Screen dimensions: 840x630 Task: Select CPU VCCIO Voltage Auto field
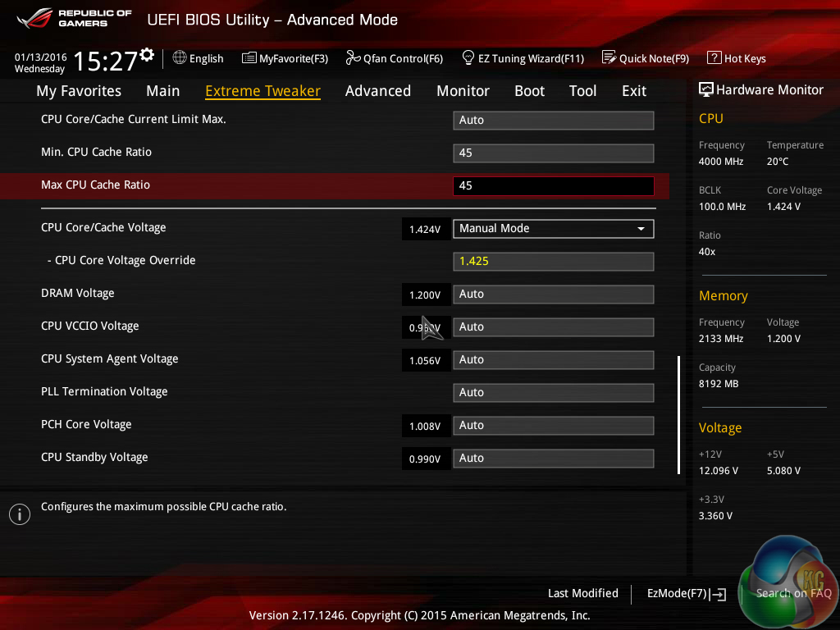[554, 326]
